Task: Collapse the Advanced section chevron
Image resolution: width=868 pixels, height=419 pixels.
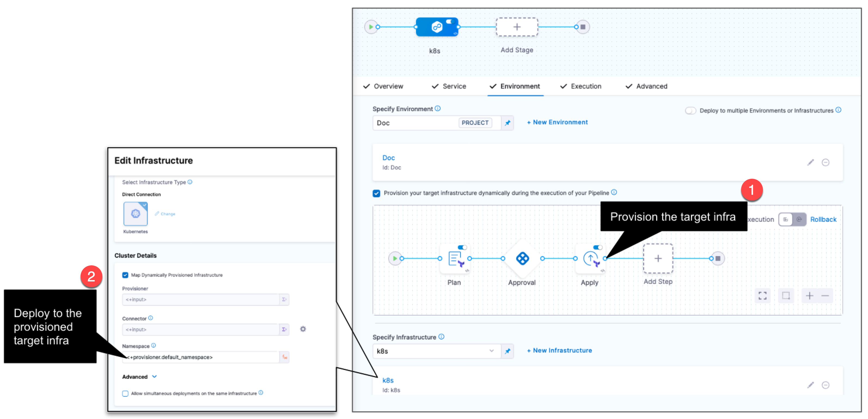Action: [x=154, y=377]
